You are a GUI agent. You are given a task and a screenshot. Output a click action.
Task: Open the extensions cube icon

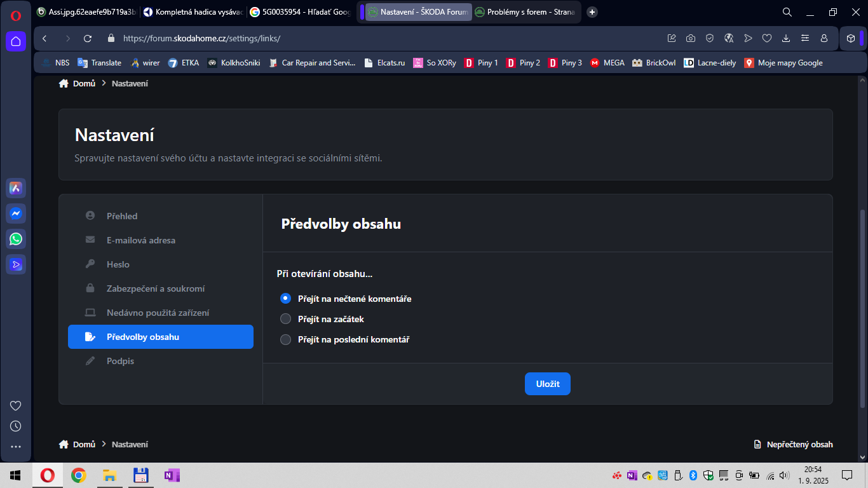tap(851, 38)
